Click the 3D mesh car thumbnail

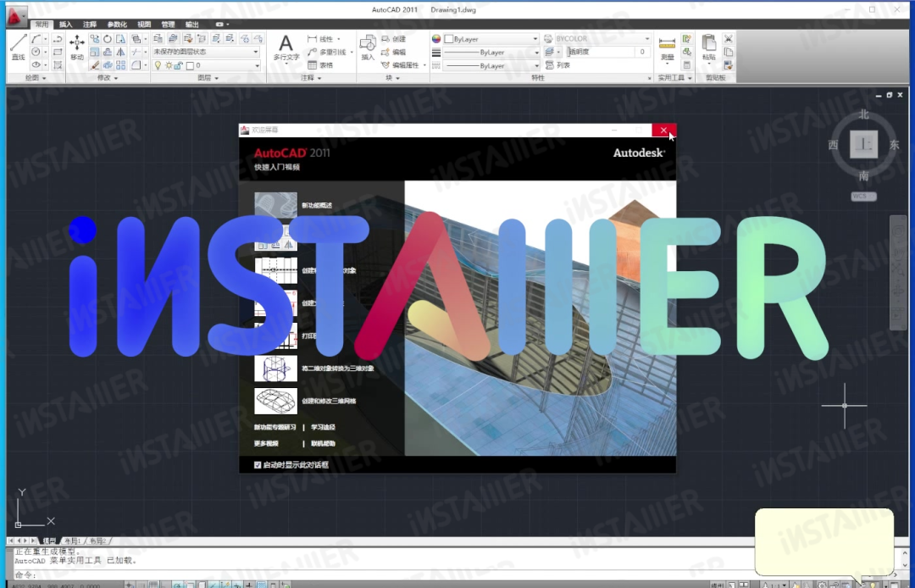276,401
